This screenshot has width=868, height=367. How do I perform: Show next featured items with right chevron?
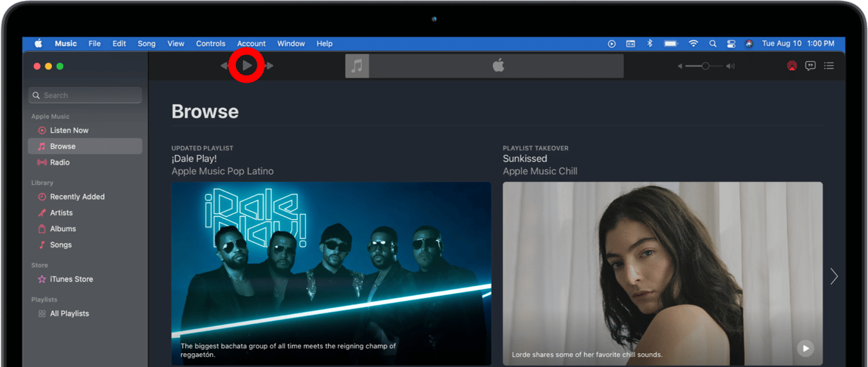[834, 276]
